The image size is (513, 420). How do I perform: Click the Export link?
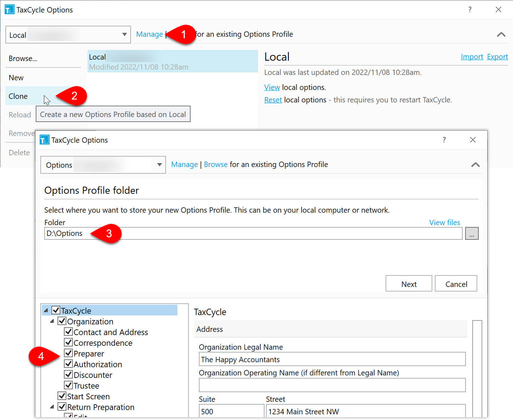(497, 57)
